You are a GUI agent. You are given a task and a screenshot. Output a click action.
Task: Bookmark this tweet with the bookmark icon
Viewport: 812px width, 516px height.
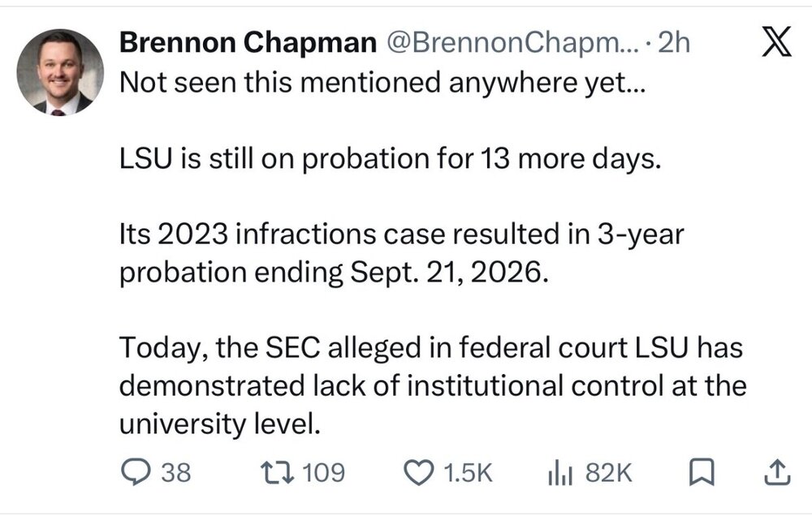tap(702, 472)
